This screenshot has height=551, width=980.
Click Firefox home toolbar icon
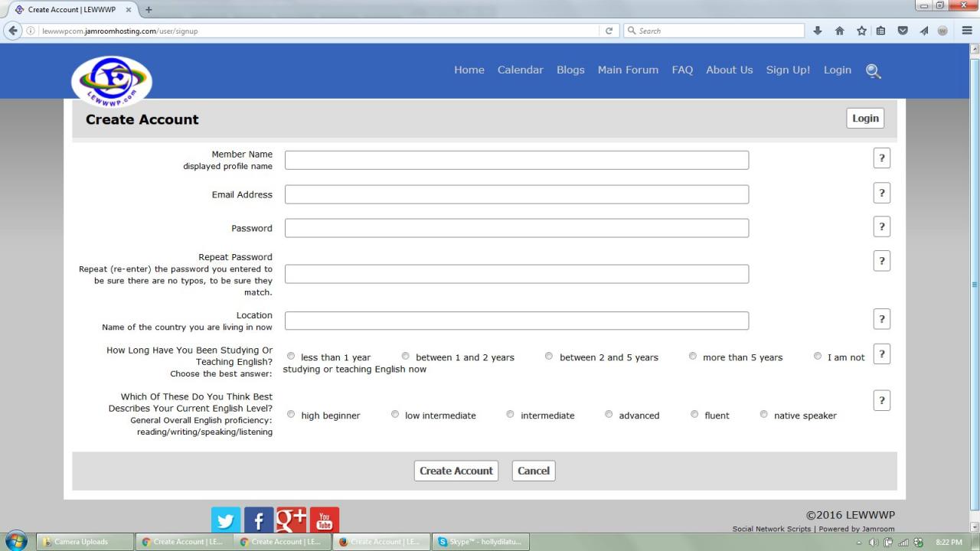[x=839, y=31]
